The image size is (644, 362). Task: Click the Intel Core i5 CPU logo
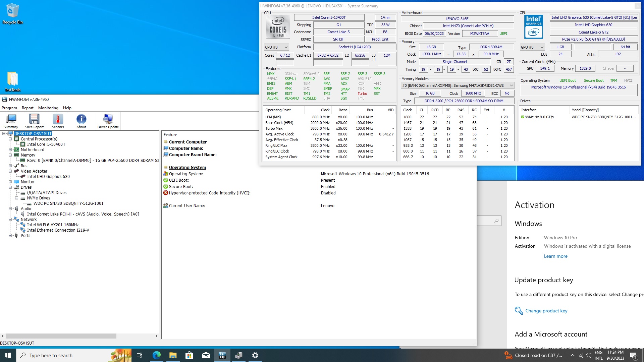click(278, 27)
